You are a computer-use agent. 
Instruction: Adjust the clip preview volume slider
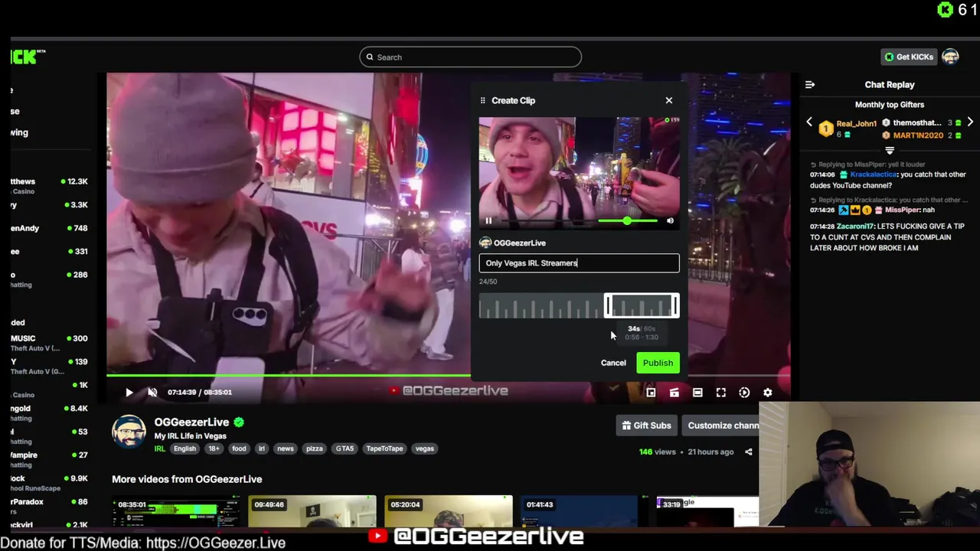pyautogui.click(x=627, y=220)
